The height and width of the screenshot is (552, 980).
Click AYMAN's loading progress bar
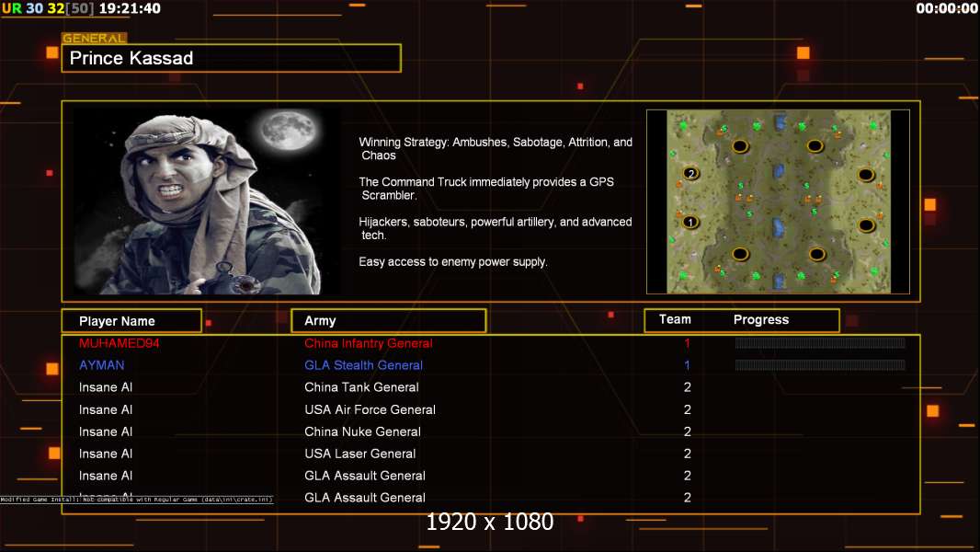pos(820,364)
